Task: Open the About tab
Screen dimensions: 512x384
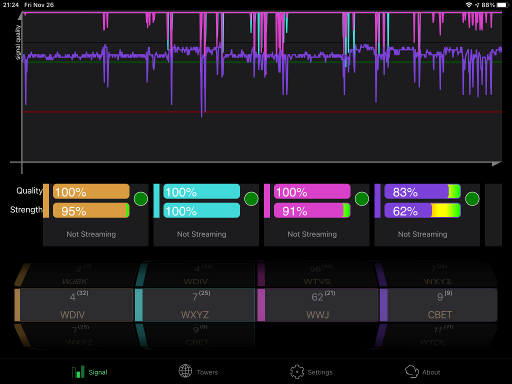Action: click(423, 372)
